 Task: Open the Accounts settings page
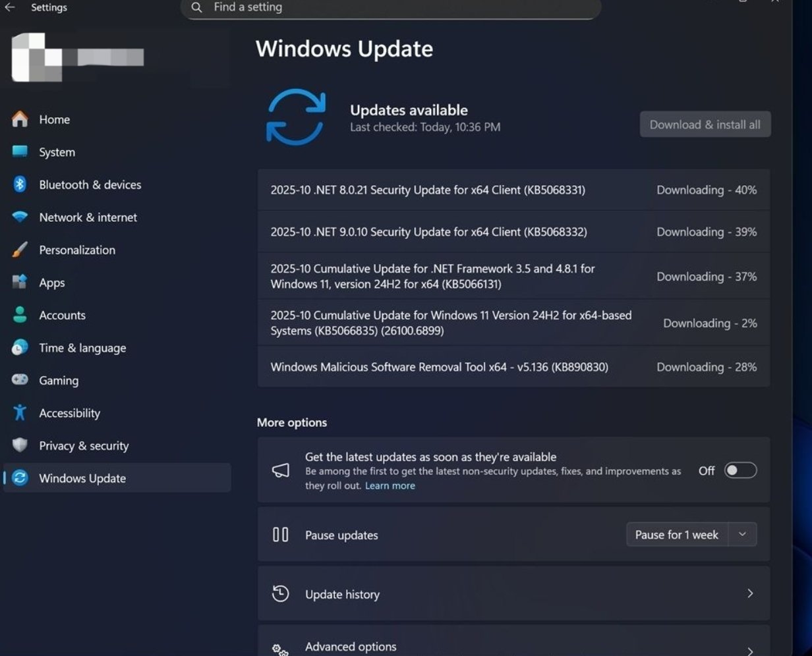click(117, 315)
